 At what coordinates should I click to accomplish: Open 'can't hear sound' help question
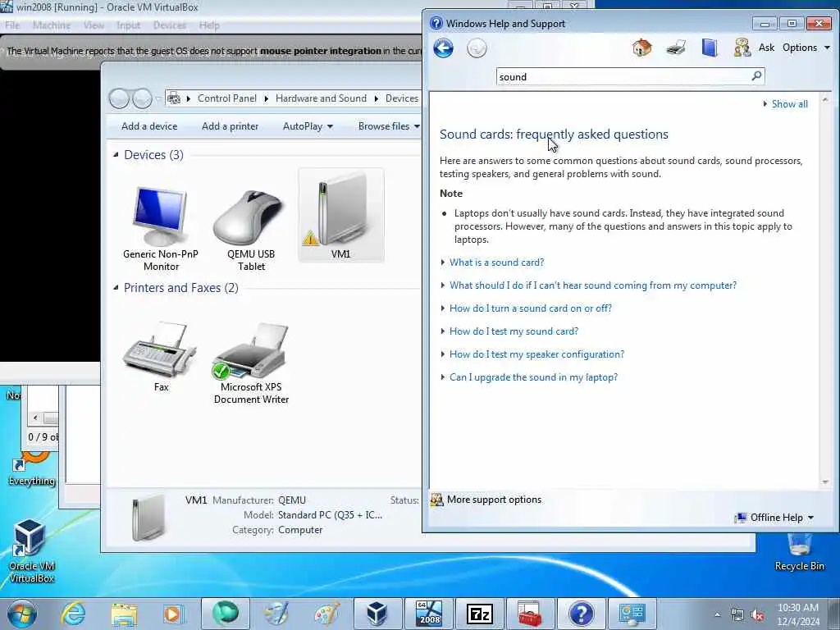tap(593, 285)
